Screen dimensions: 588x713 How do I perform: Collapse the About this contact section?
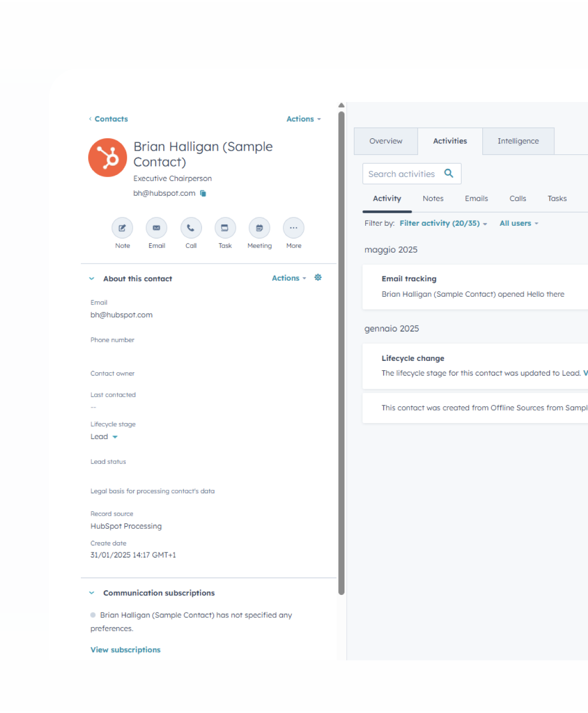tap(92, 279)
